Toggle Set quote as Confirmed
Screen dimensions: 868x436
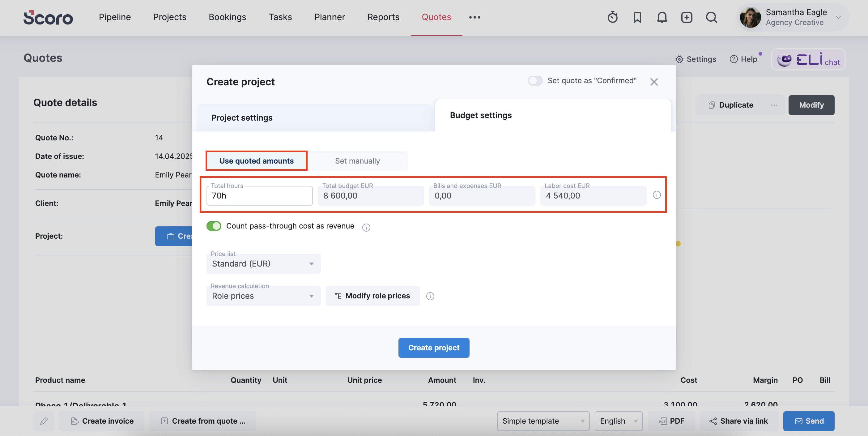pyautogui.click(x=535, y=81)
